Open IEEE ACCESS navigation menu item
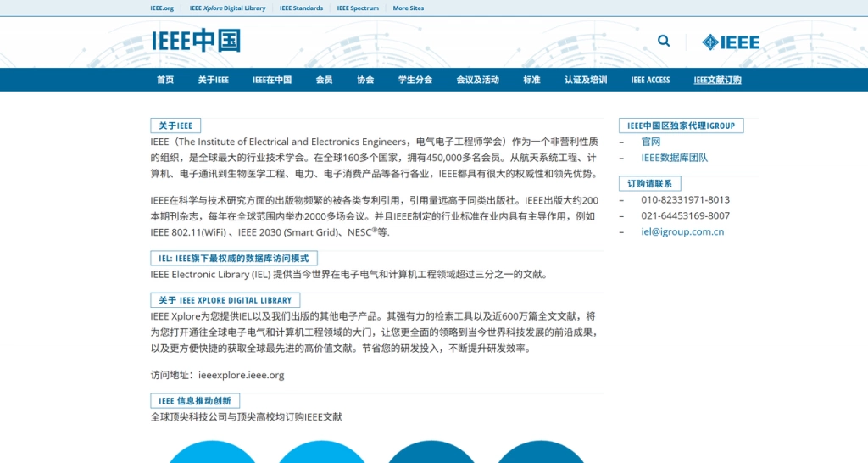Image resolution: width=868 pixels, height=463 pixels. click(650, 80)
